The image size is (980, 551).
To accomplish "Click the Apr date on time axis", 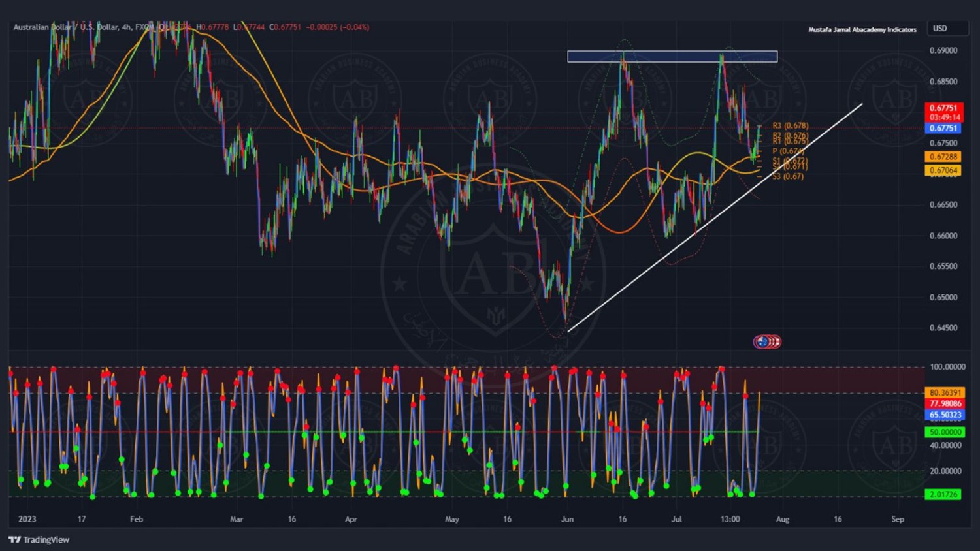I will point(351,519).
